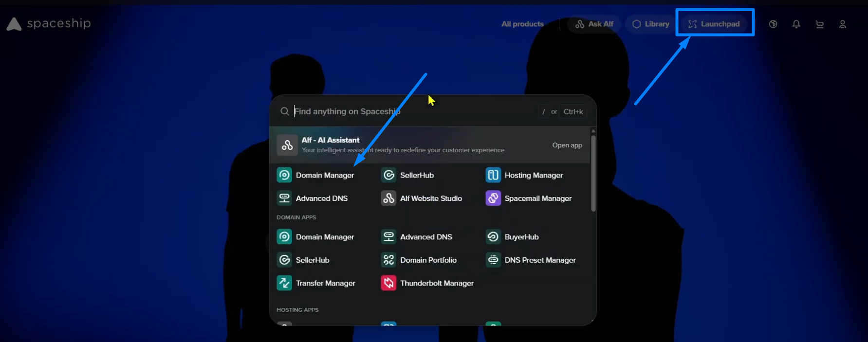
Task: Open the notifications bell icon
Action: 796,24
